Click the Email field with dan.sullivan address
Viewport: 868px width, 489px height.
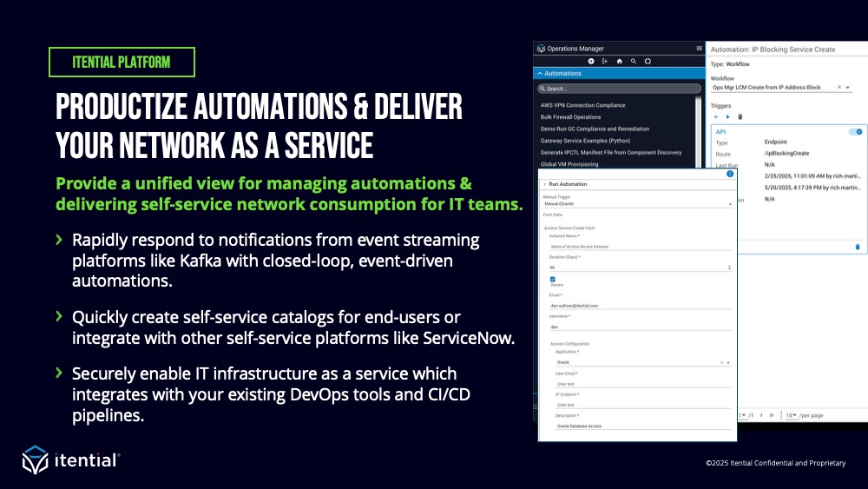tap(641, 305)
